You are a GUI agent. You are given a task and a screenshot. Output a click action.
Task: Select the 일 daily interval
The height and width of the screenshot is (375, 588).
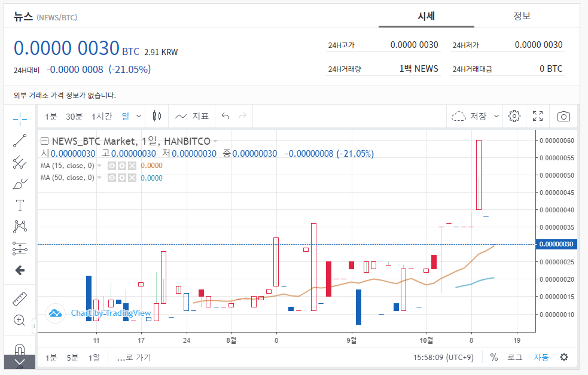125,116
